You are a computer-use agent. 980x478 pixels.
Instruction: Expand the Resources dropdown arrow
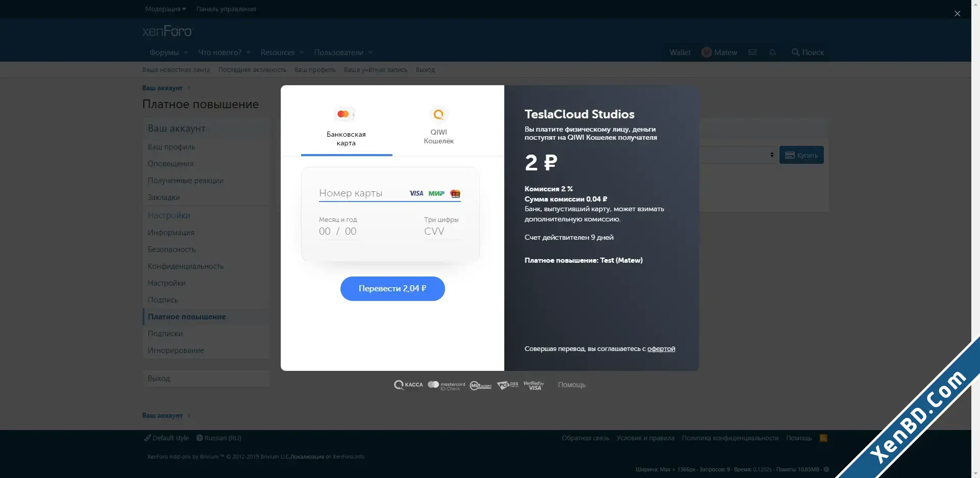tap(302, 53)
